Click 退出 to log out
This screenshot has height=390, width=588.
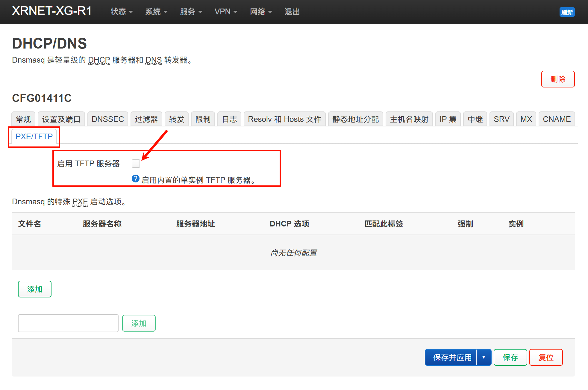click(292, 12)
